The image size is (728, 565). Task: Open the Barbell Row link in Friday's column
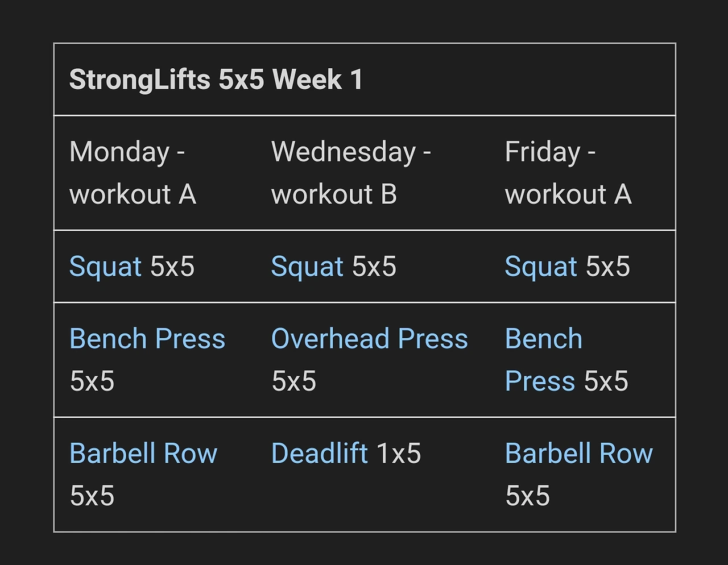coord(579,454)
